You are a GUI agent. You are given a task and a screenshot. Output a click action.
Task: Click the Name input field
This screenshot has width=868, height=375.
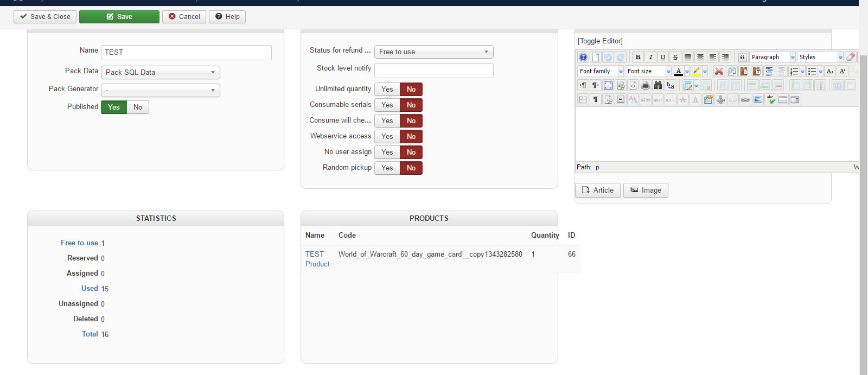point(186,52)
